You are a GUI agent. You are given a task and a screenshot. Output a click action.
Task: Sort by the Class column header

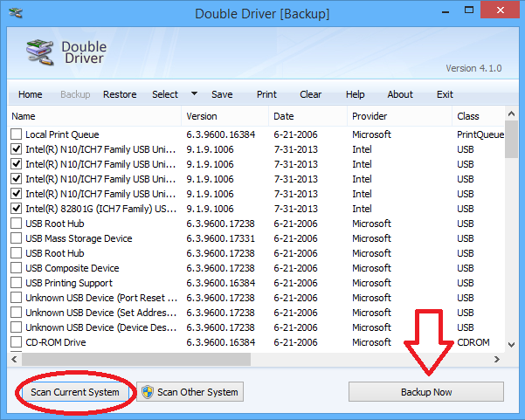[x=479, y=116]
